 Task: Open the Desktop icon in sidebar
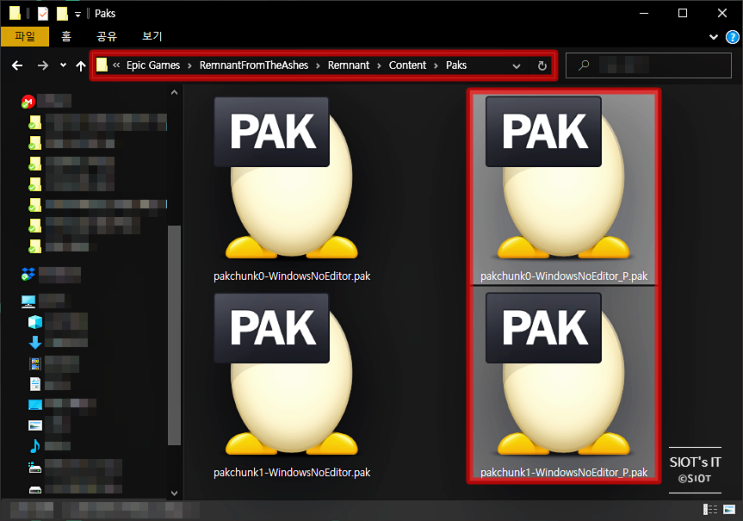coord(35,404)
